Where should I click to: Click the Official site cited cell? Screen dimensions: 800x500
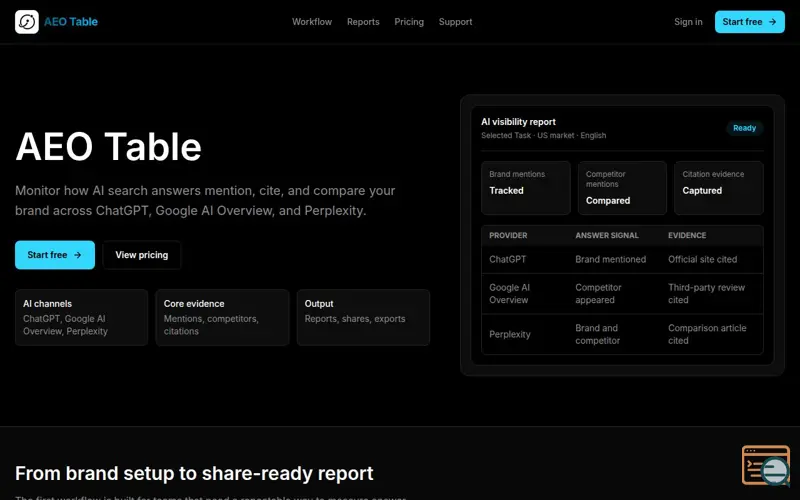click(703, 259)
